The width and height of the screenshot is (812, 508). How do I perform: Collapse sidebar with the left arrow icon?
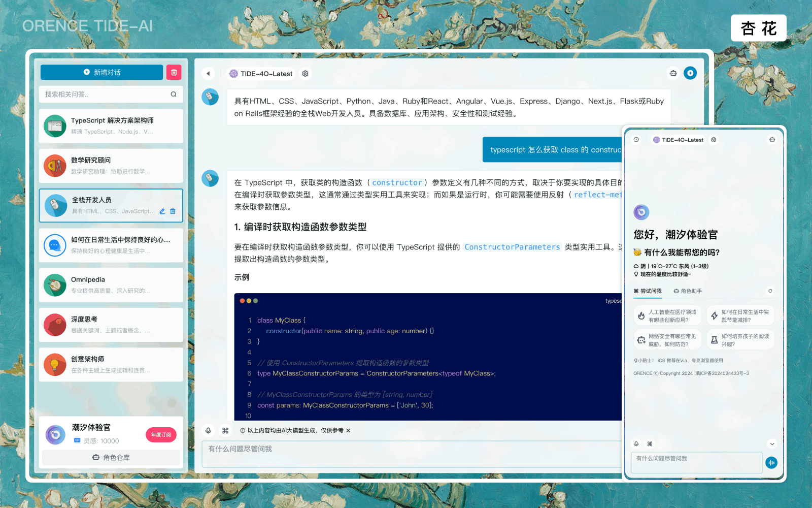tap(208, 74)
